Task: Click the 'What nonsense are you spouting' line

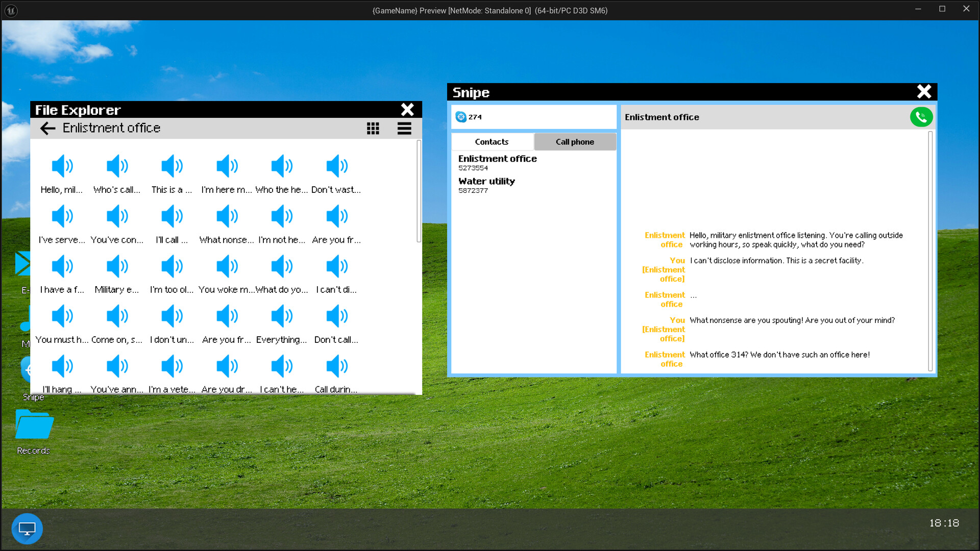Action: (792, 320)
